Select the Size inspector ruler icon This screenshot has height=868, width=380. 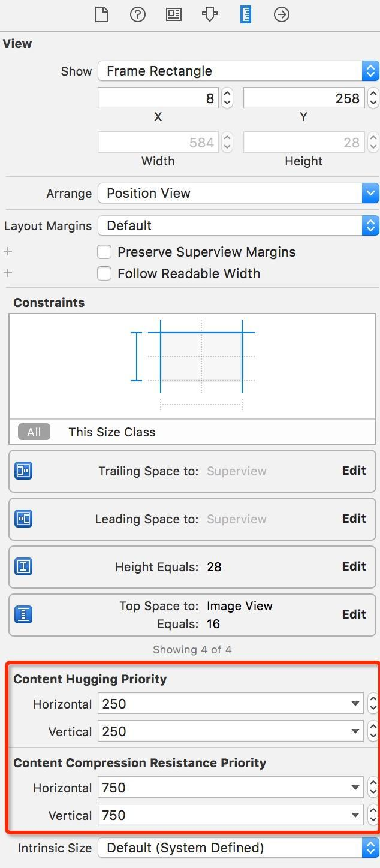(x=246, y=14)
